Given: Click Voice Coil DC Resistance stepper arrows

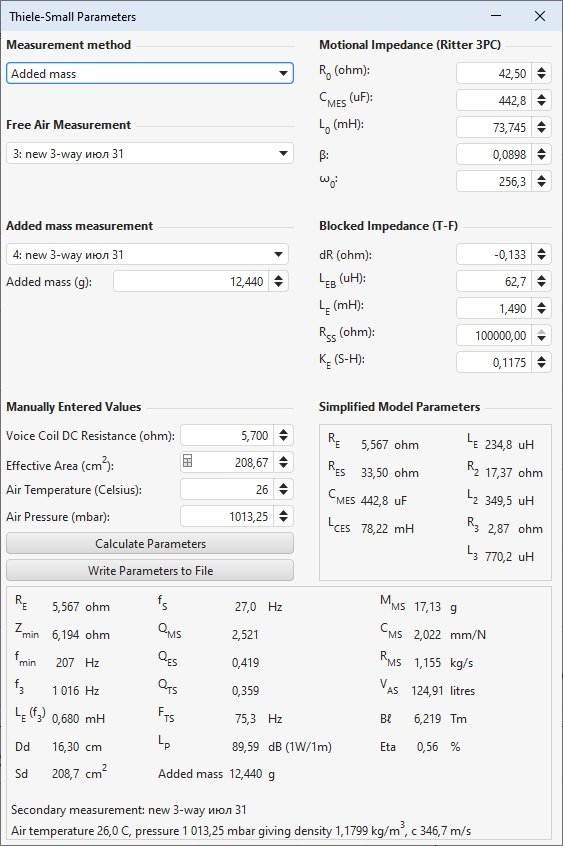Looking at the screenshot, I should 283,435.
